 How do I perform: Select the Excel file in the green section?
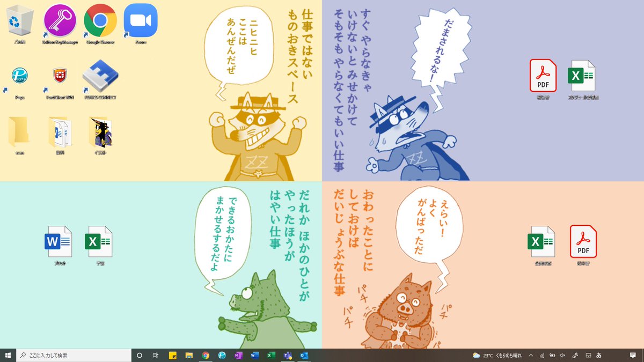pos(98,246)
